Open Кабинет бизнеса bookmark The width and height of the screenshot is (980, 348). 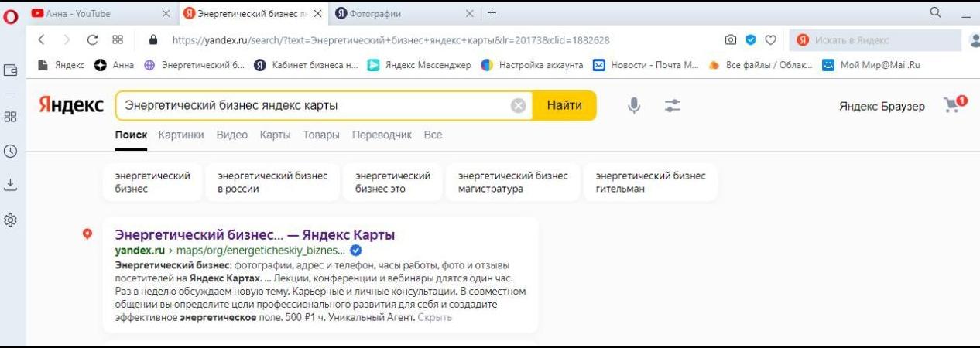[306, 65]
